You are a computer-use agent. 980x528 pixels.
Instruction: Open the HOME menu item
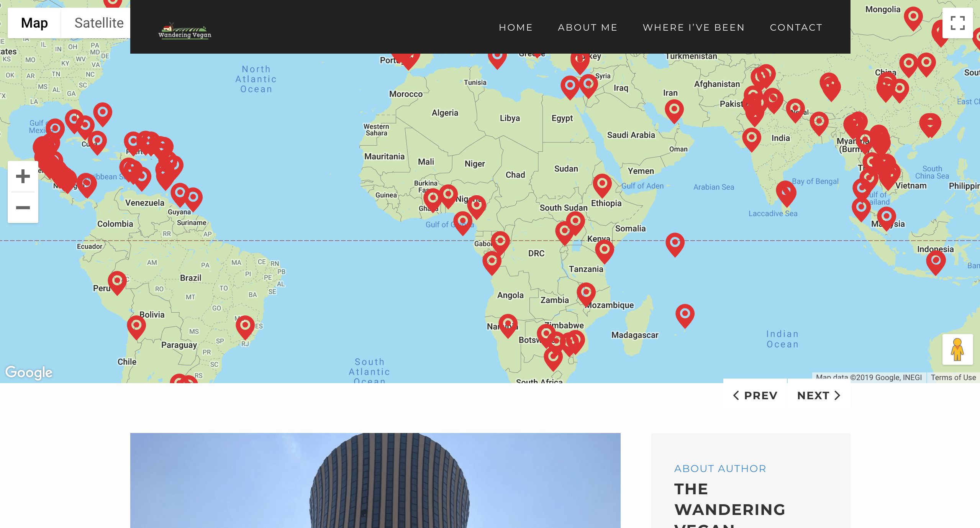(516, 28)
